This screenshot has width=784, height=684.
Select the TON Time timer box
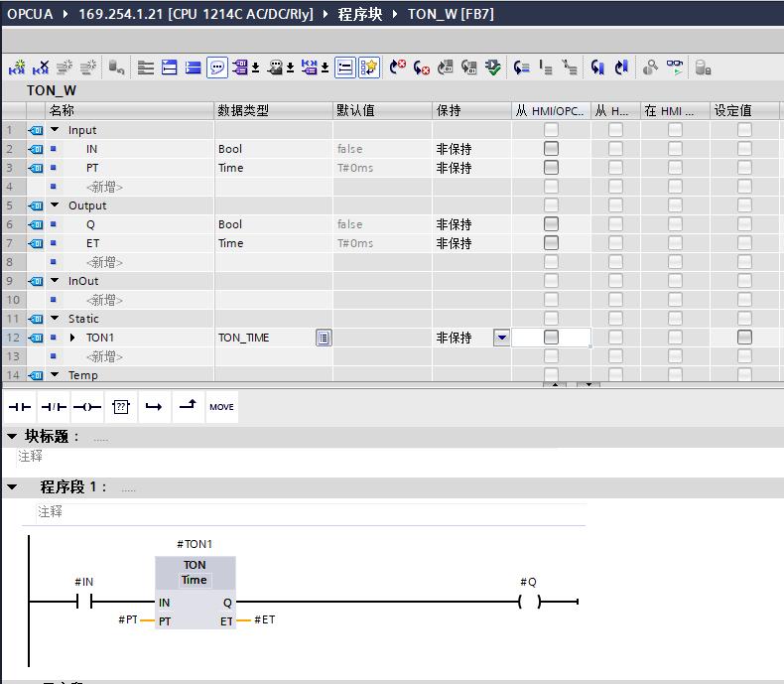point(195,593)
